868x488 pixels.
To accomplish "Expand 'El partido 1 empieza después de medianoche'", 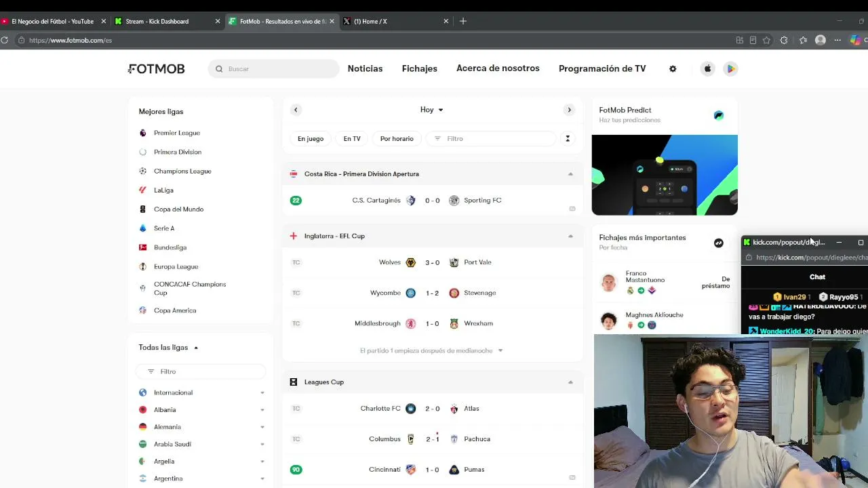I will (x=432, y=350).
